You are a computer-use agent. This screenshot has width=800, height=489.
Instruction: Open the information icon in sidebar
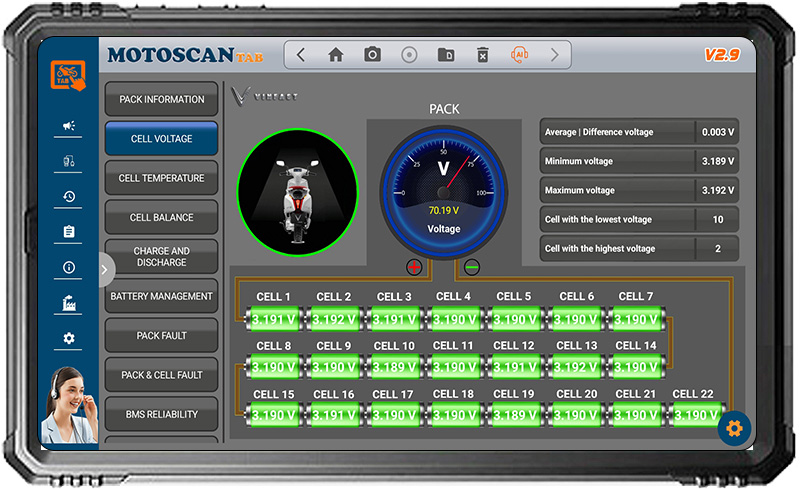69,267
